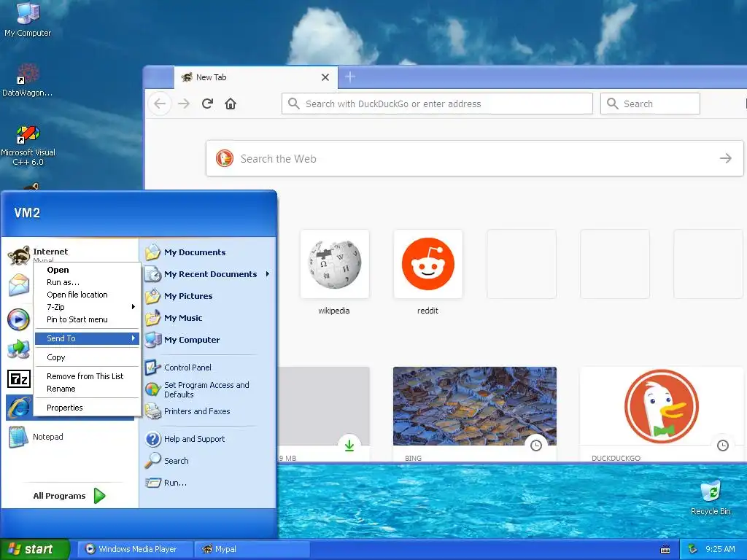Open Set Program Access and Defaults
747x560 pixels.
pos(206,389)
